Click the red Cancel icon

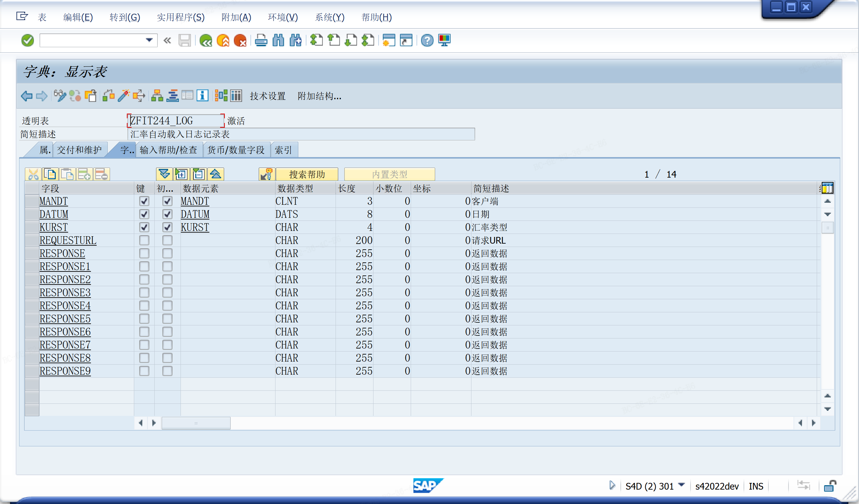click(x=240, y=41)
